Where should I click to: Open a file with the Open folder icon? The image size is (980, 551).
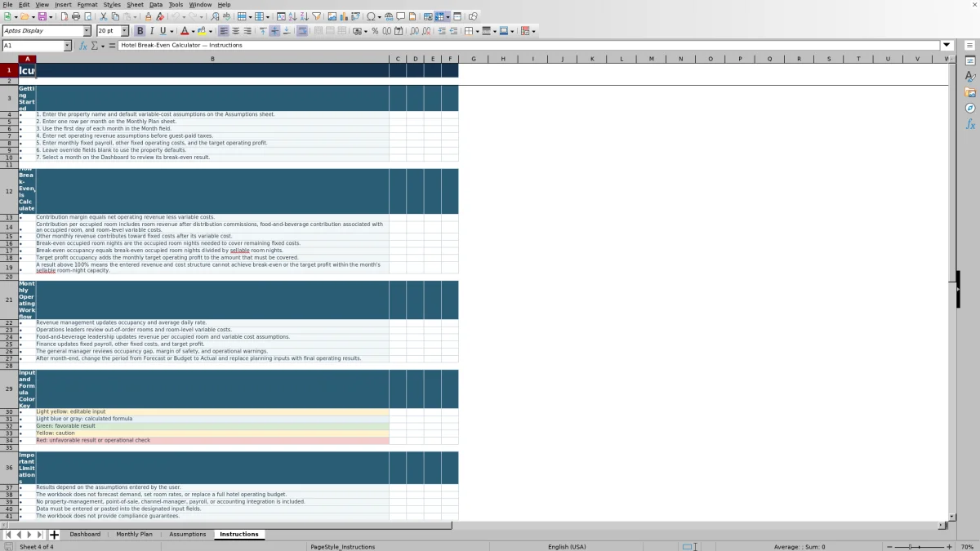point(24,16)
